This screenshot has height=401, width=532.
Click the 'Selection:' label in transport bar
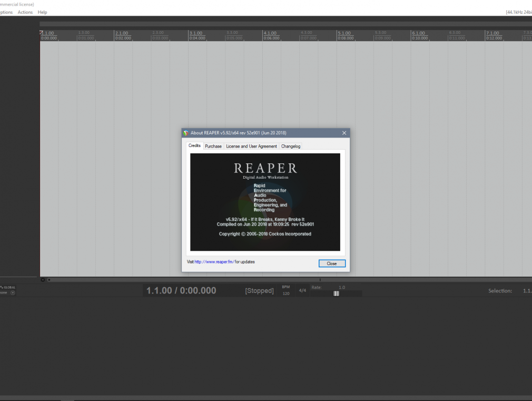pyautogui.click(x=500, y=291)
